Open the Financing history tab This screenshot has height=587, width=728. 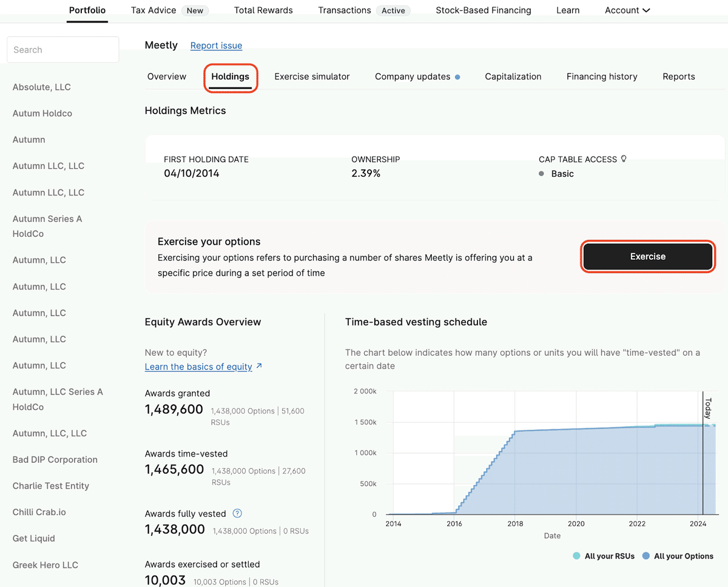click(x=601, y=76)
